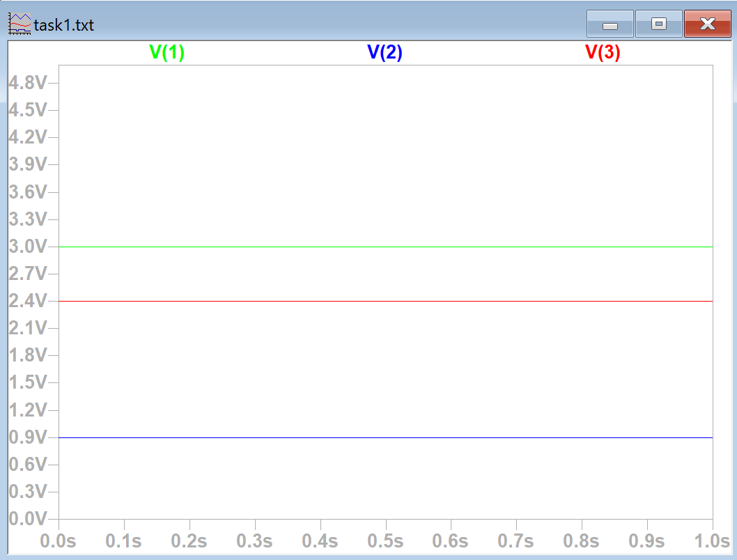Maximize the task1.txt waveform window
The width and height of the screenshot is (737, 560).
(x=658, y=24)
